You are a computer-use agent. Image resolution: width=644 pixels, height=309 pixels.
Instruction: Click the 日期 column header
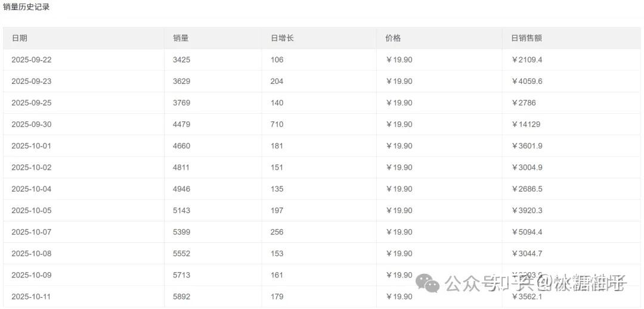click(x=20, y=38)
